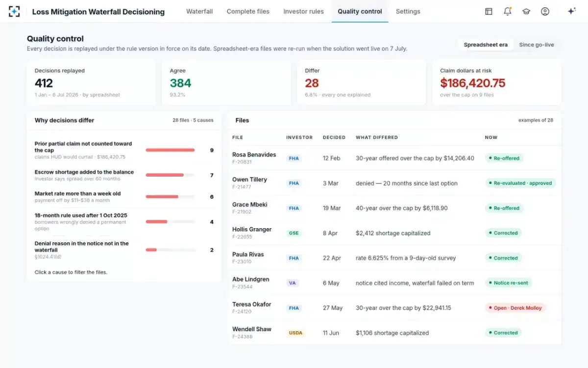This screenshot has height=368, width=588.
Task: Click the DECIDED column header
Action: click(334, 137)
